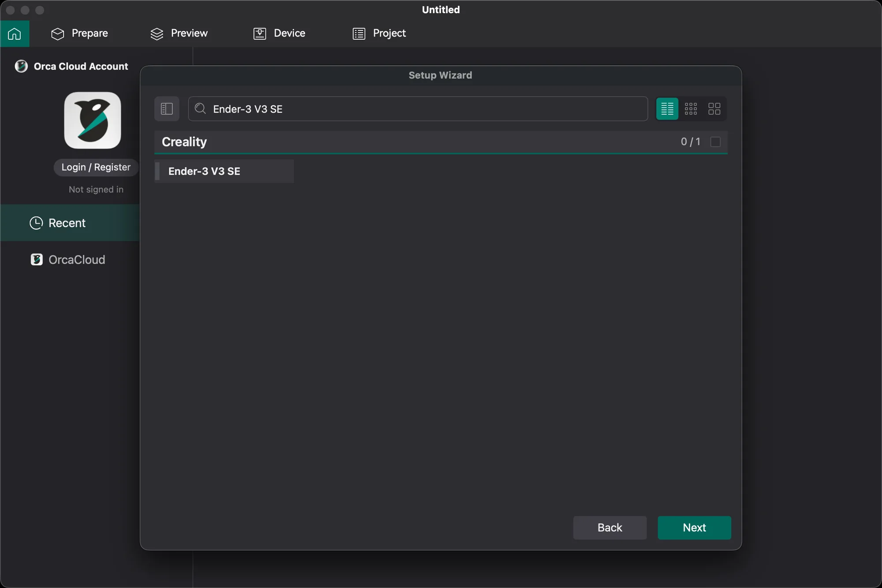Select the list view mode icon
882x588 pixels.
(667, 109)
